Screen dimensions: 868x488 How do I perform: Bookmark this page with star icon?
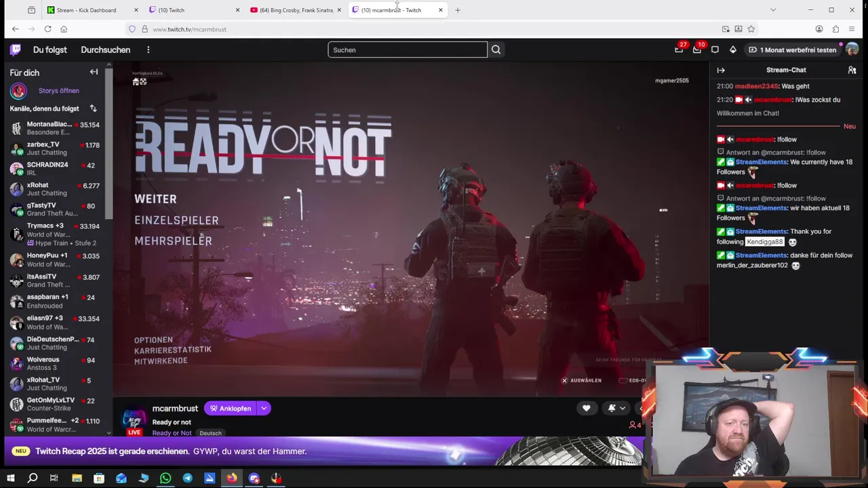(751, 29)
